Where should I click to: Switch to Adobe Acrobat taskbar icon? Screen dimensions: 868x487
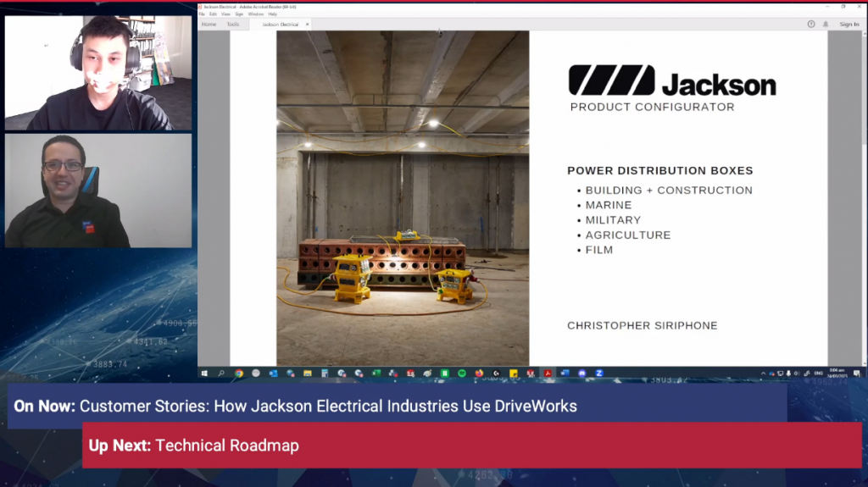(548, 374)
